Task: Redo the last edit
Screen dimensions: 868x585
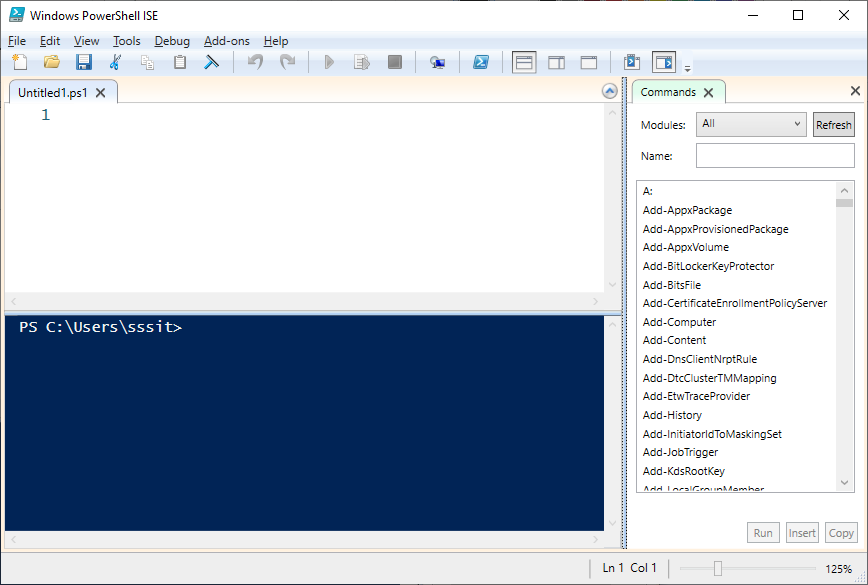Action: coord(287,62)
